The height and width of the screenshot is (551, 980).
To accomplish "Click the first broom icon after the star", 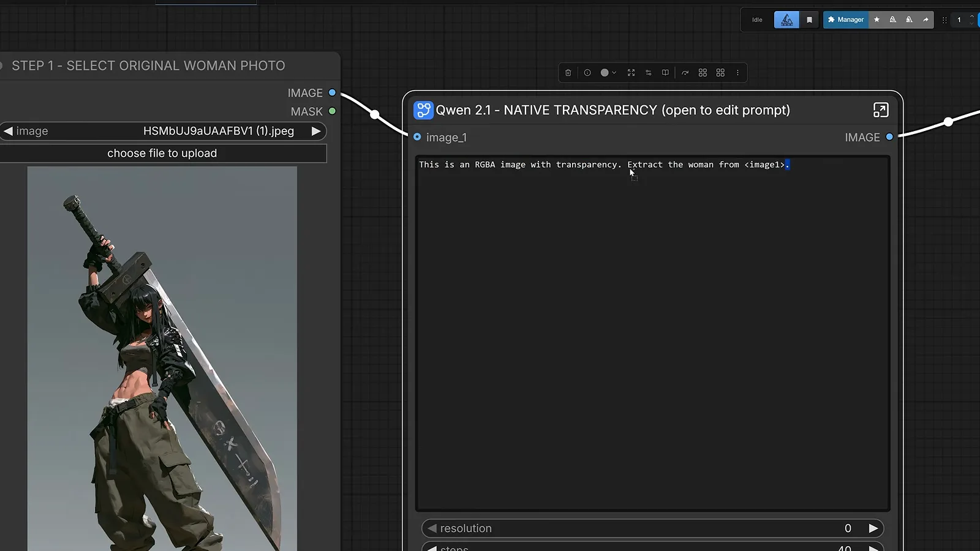I will click(x=893, y=20).
